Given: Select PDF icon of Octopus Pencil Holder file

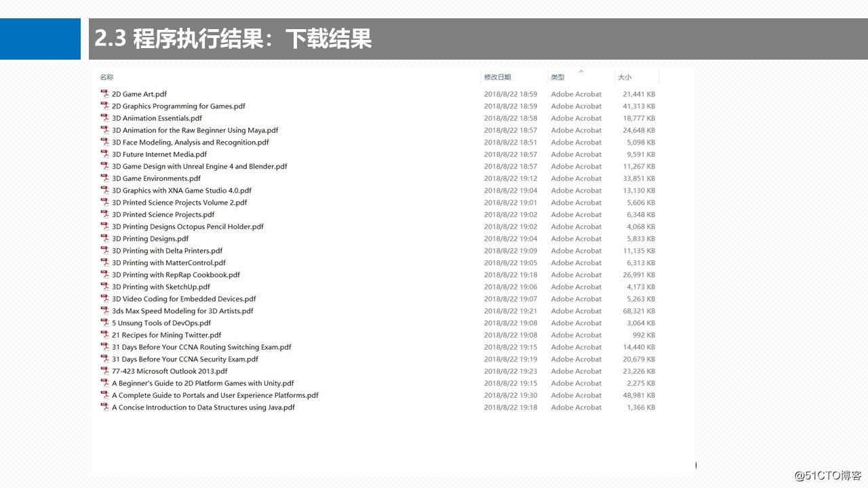Looking at the screenshot, I should click(105, 226).
